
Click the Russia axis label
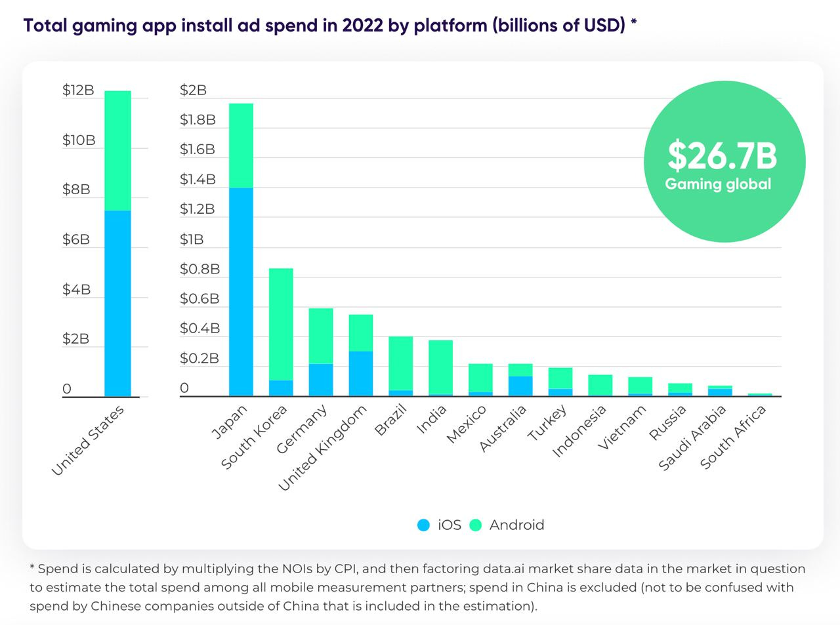[668, 422]
